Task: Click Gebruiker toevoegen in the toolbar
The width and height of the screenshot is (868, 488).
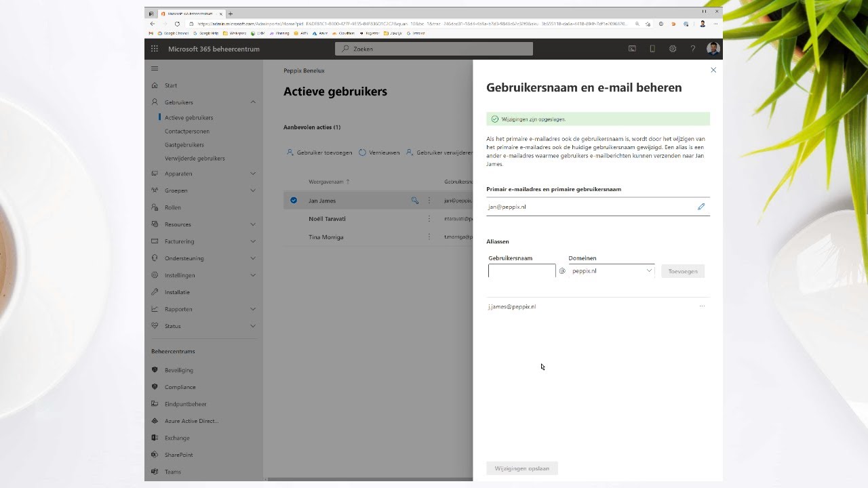Action: point(319,152)
